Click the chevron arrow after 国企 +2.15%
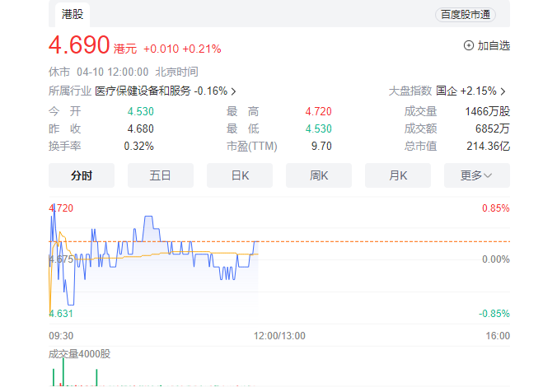This screenshot has width=557, height=392. click(503, 91)
